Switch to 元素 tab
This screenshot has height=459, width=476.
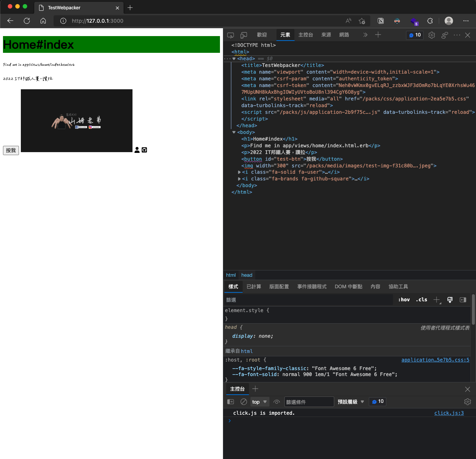[285, 35]
